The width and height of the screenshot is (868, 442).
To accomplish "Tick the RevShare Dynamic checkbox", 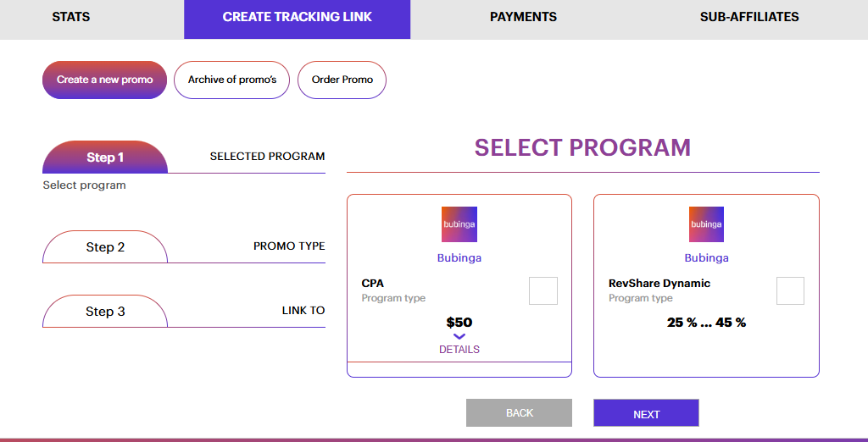I will 790,291.
